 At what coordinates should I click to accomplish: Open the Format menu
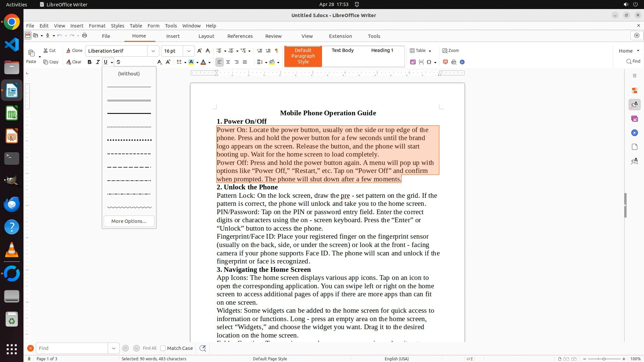[97, 26]
